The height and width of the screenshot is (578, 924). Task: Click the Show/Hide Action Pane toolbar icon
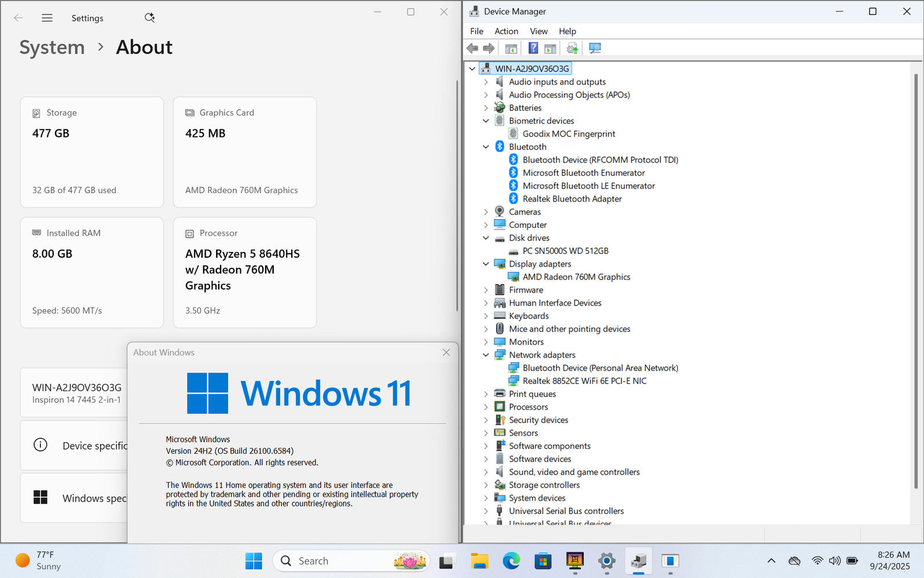click(x=550, y=48)
